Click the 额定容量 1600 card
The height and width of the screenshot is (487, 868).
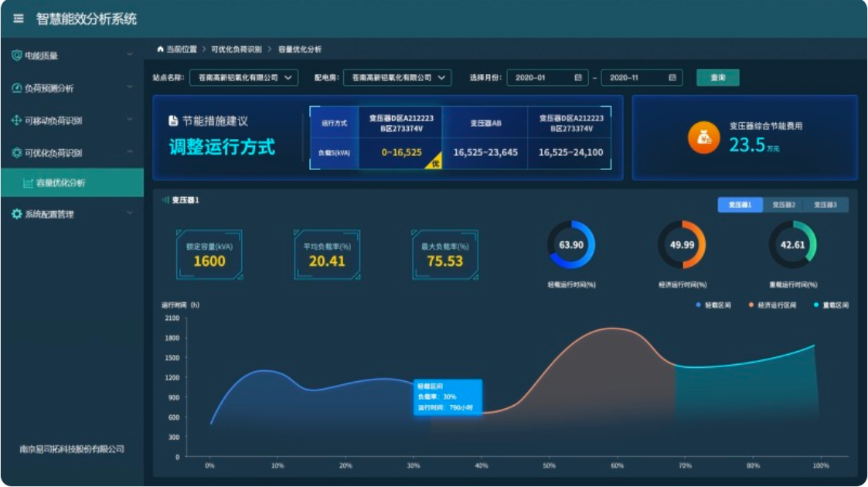[x=209, y=254]
